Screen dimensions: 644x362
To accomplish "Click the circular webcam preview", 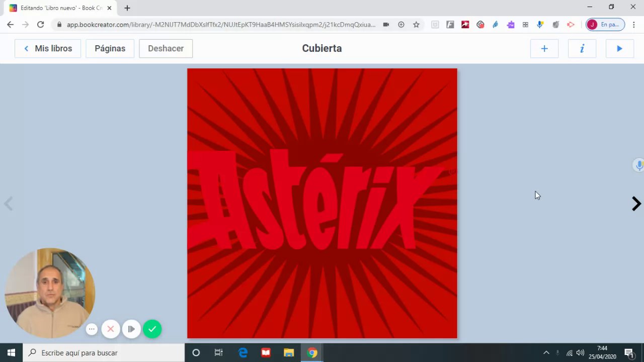I will (50, 293).
